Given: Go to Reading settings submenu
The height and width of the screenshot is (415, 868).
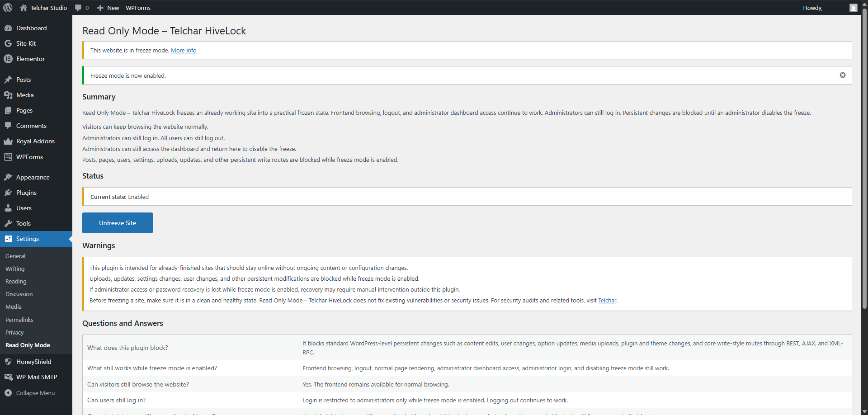Looking at the screenshot, I should (16, 281).
